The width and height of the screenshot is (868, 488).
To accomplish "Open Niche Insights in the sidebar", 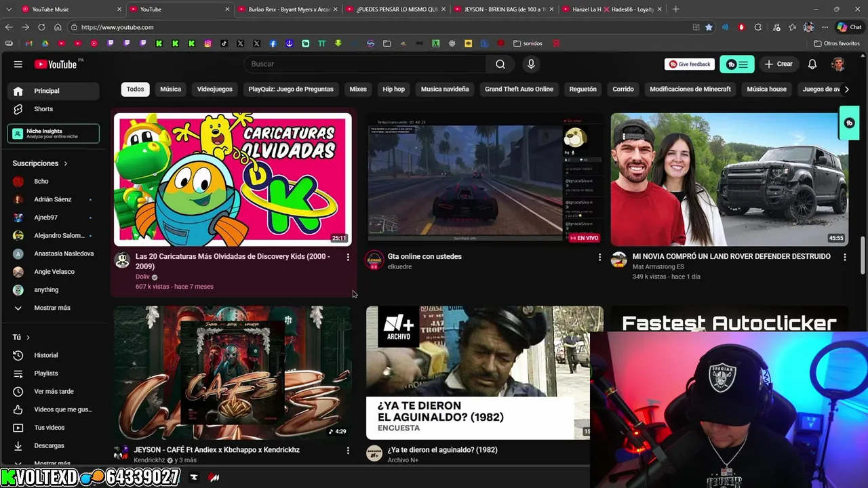I will (53, 134).
